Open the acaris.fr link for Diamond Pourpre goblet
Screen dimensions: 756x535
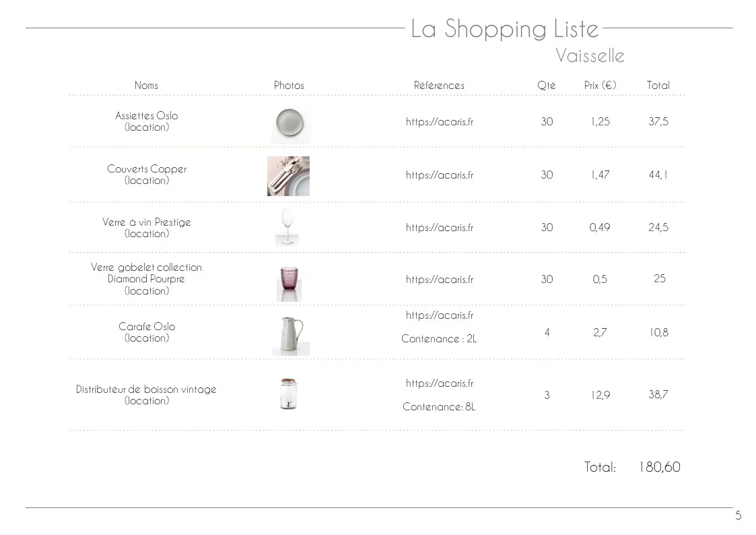click(439, 280)
